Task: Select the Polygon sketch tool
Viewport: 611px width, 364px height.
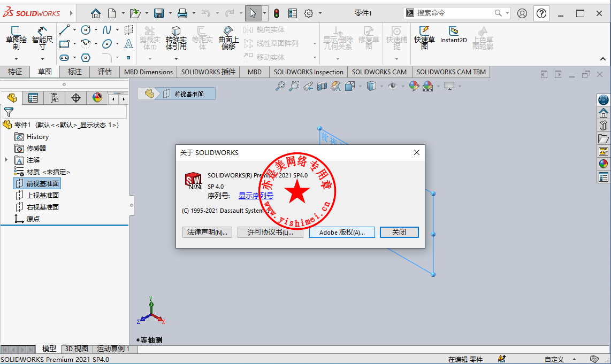Action: (x=86, y=58)
